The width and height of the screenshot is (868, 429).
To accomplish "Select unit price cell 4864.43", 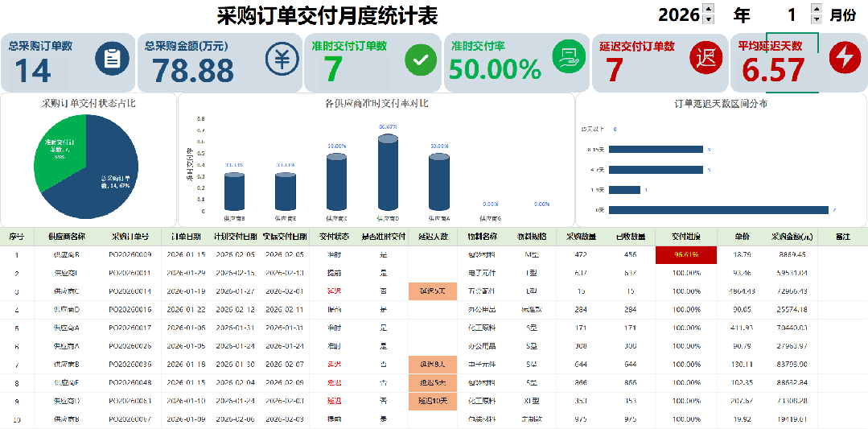I will (742, 291).
